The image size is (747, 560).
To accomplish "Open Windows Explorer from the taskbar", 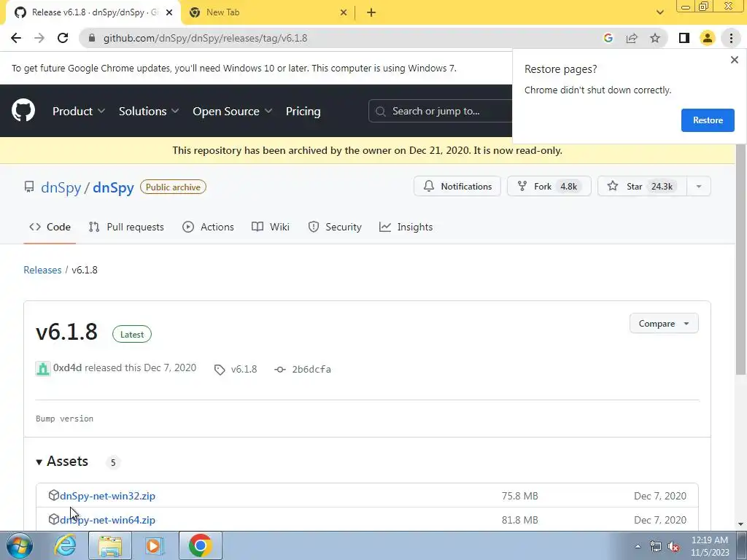I will point(110,545).
